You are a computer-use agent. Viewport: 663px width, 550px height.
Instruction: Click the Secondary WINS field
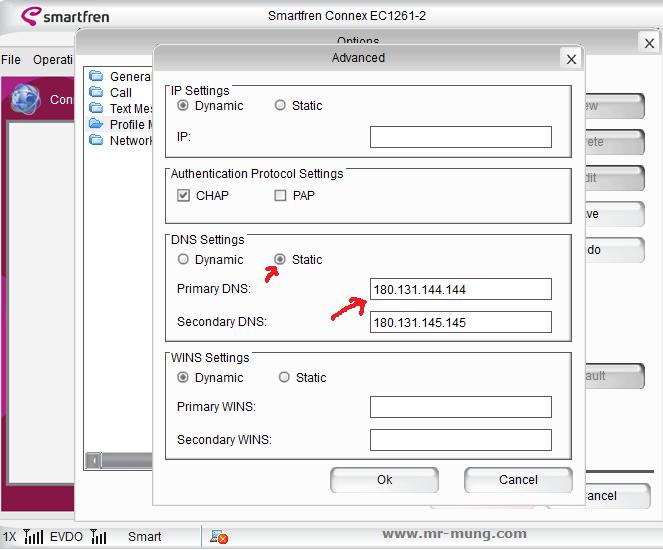tap(461, 440)
